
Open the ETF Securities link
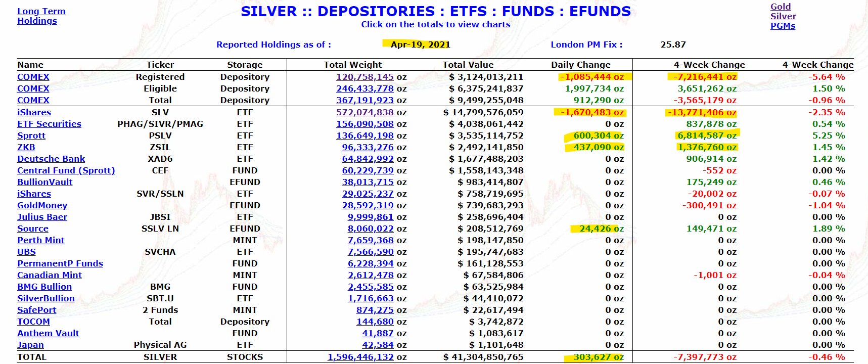(x=49, y=124)
